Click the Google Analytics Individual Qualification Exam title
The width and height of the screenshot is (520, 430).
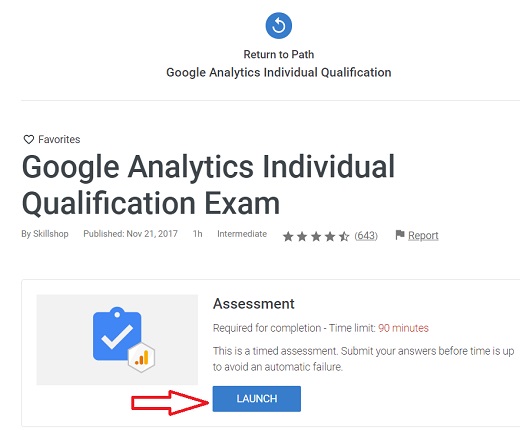(x=208, y=185)
